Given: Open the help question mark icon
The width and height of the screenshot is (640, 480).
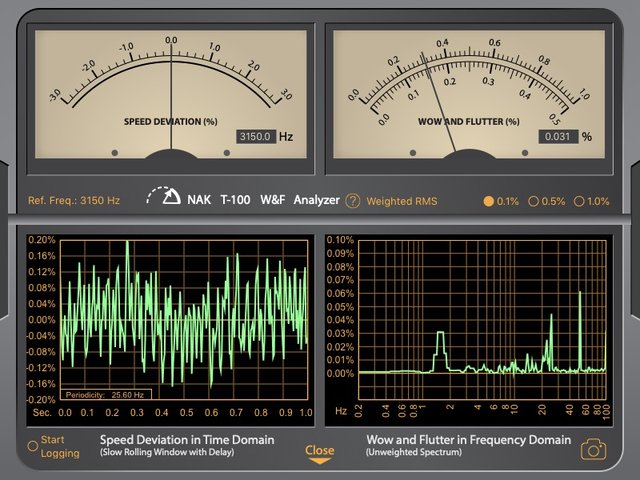Looking at the screenshot, I should (x=353, y=201).
